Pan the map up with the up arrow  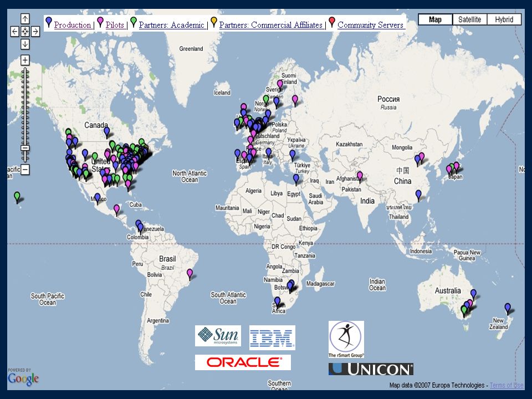[25, 19]
